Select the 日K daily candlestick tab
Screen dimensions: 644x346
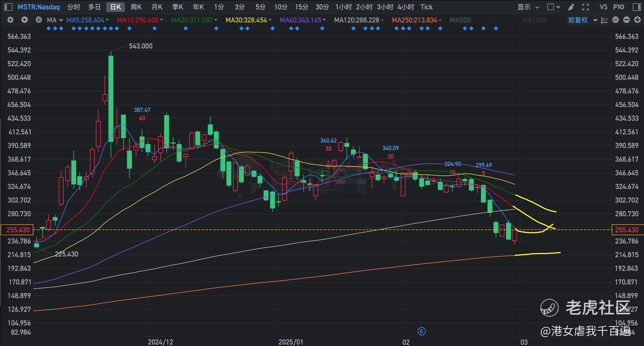(116, 7)
